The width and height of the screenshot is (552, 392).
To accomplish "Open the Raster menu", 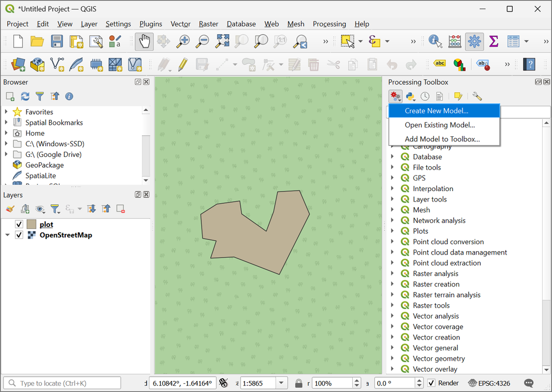I will [x=209, y=24].
